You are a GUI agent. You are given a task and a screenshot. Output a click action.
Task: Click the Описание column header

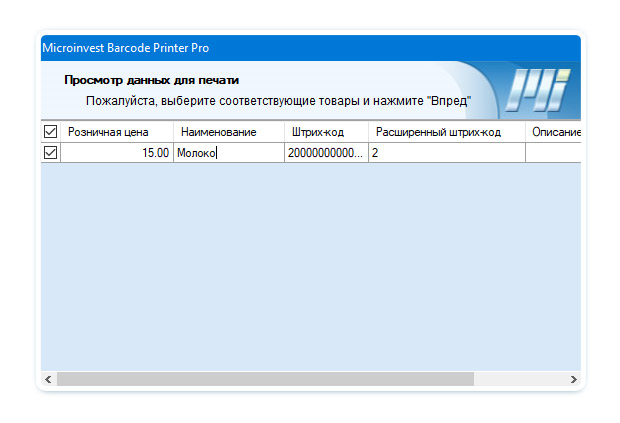[553, 132]
